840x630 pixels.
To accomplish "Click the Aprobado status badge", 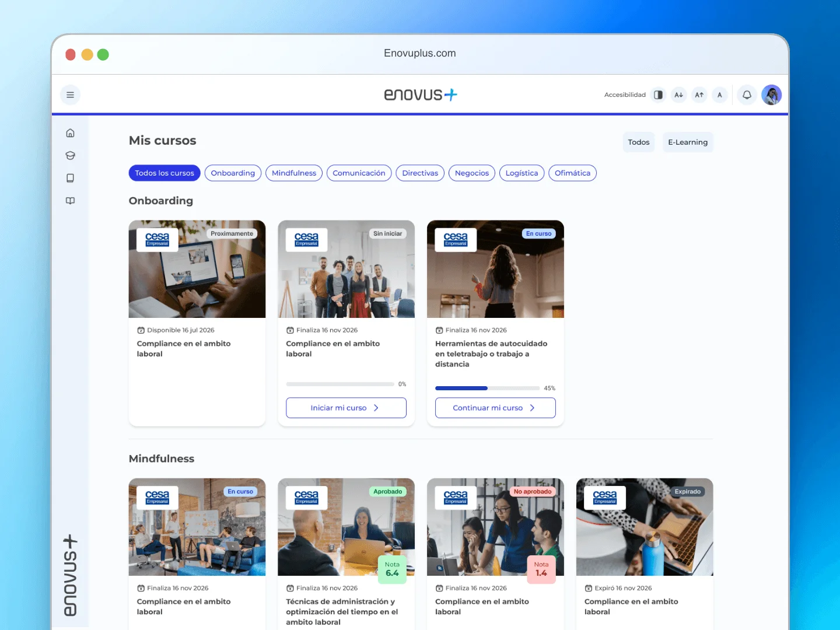I will pyautogui.click(x=388, y=492).
